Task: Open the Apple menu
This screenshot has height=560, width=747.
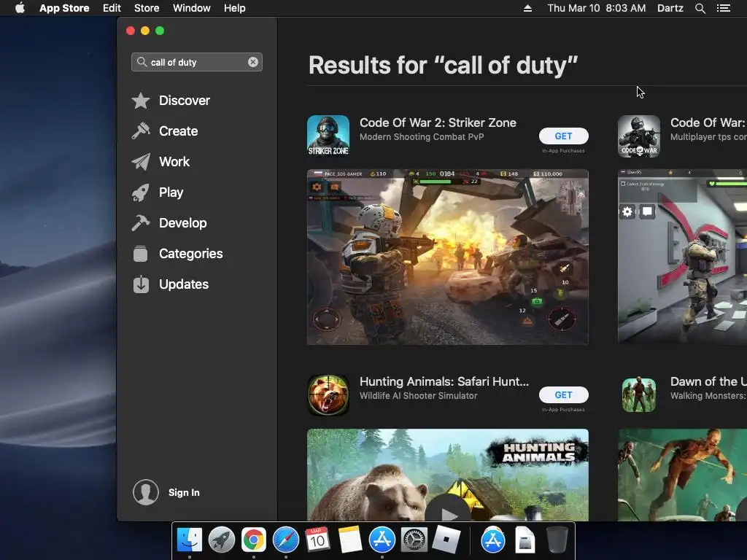Action: [20, 8]
